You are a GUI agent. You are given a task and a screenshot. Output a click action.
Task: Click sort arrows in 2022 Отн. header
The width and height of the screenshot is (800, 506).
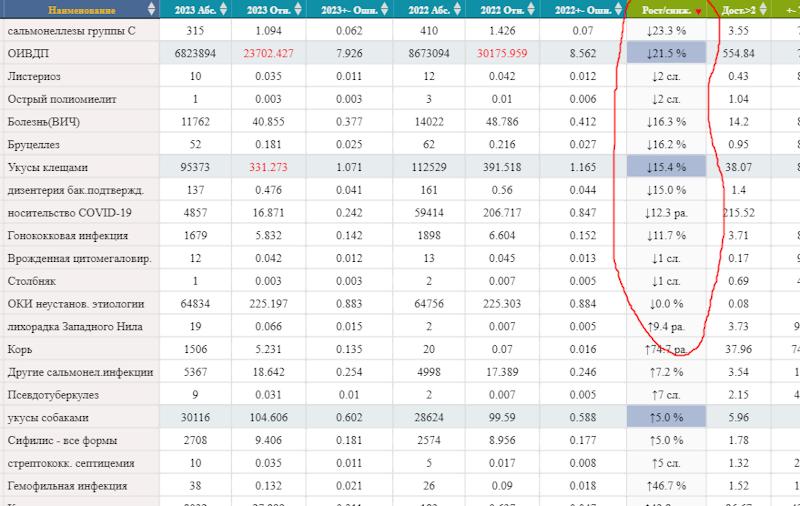click(x=531, y=10)
